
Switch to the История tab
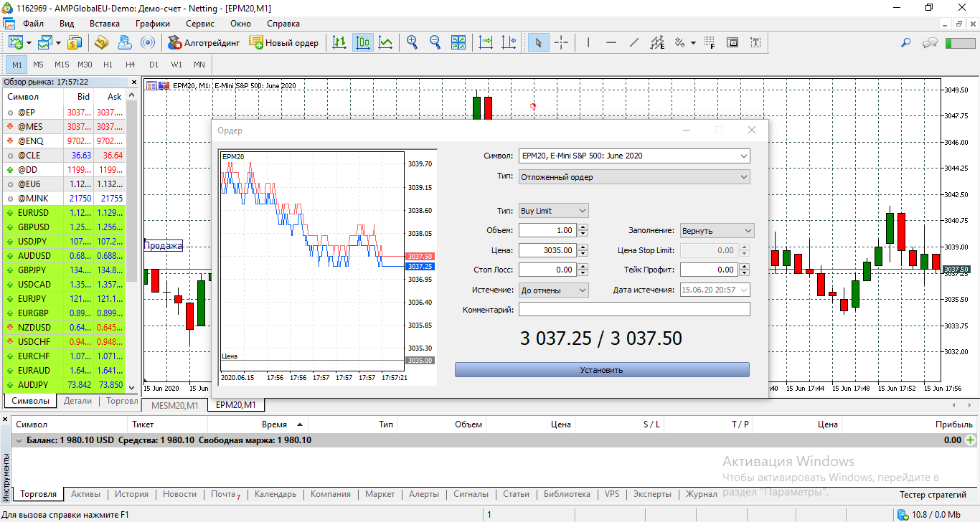coord(131,494)
